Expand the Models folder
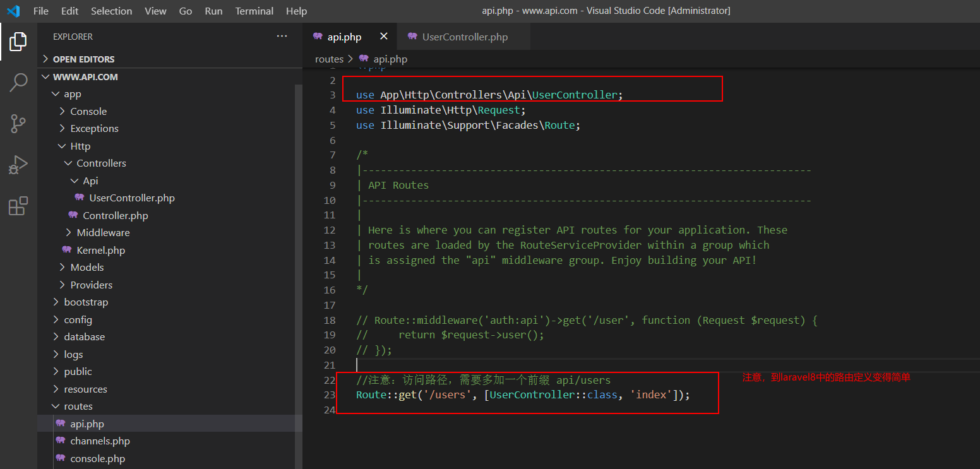Screen dimensions: 980x469 62,267
